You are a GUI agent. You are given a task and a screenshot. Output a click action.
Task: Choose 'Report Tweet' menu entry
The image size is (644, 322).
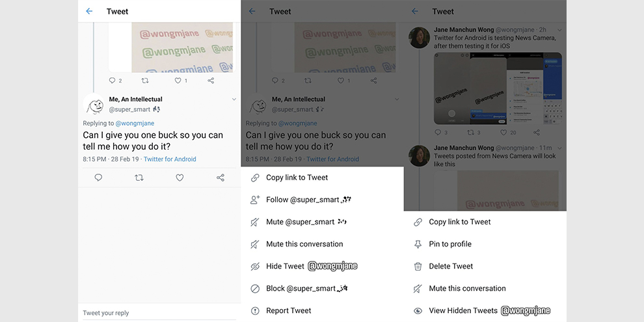coord(323,310)
